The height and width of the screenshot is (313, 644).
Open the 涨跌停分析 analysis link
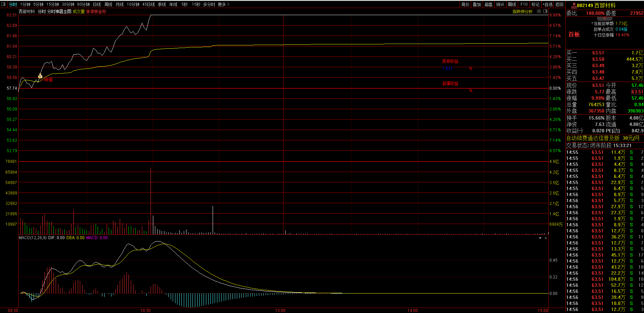click(523, 11)
